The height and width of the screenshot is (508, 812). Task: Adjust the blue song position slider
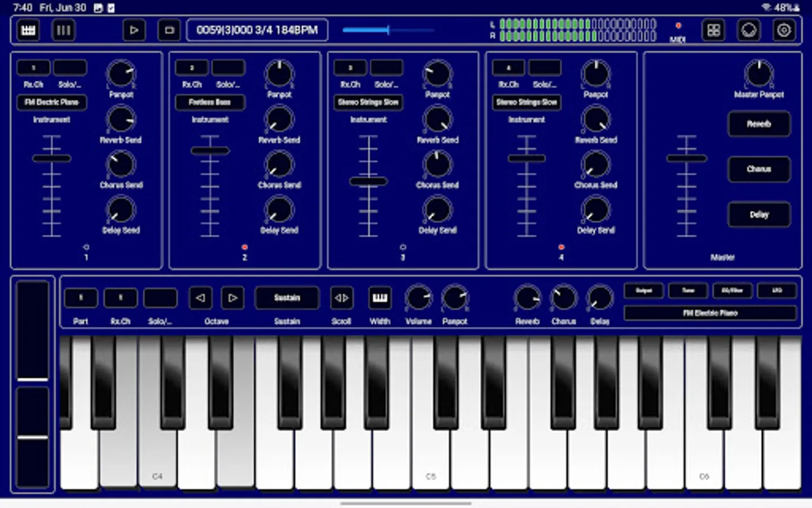coord(389,30)
